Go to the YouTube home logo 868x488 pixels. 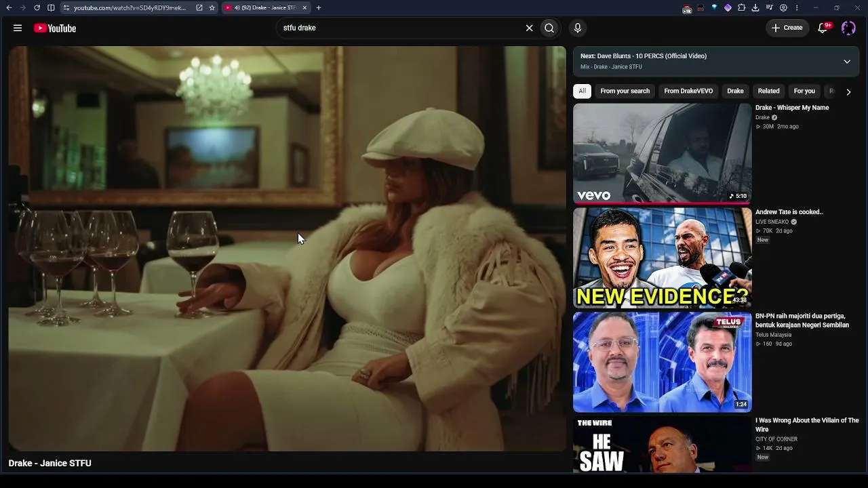55,28
